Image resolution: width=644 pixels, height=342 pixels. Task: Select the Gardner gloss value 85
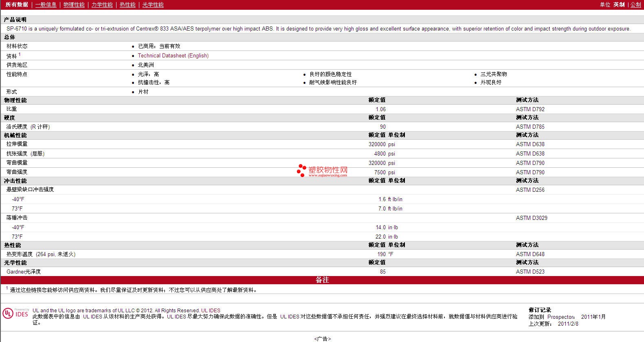coord(383,272)
